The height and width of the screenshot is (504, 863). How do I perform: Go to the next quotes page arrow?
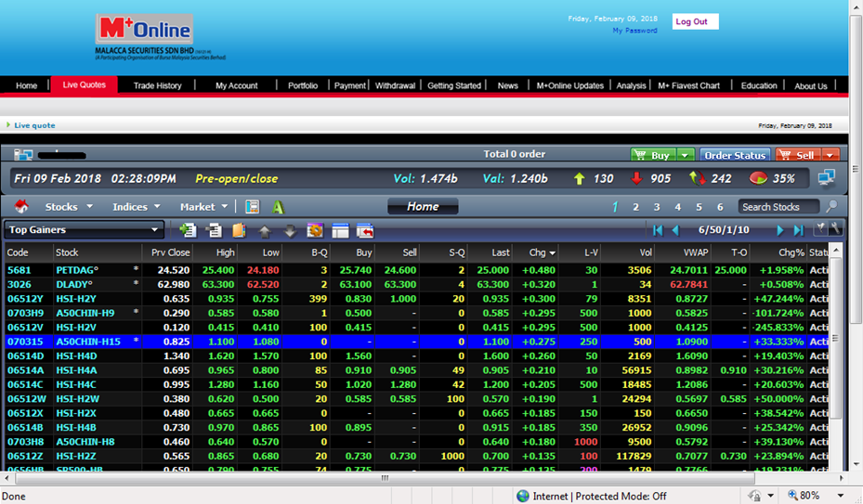pyautogui.click(x=780, y=230)
